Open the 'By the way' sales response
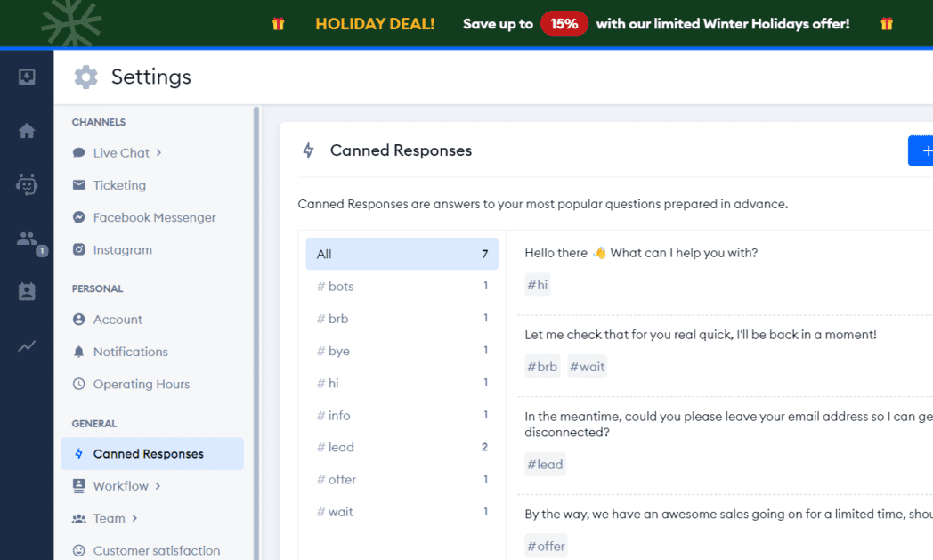 coord(728,514)
